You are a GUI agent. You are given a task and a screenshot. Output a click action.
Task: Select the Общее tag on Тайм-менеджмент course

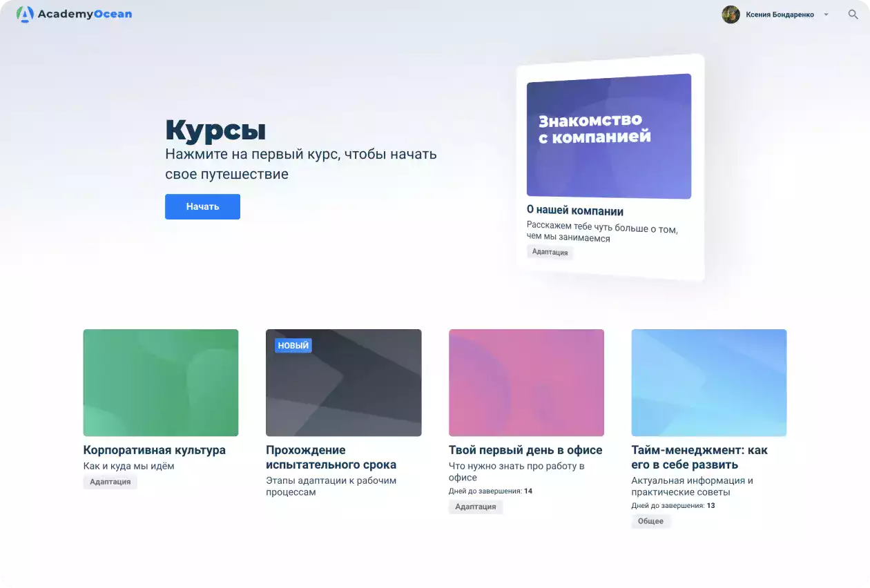pyautogui.click(x=650, y=521)
